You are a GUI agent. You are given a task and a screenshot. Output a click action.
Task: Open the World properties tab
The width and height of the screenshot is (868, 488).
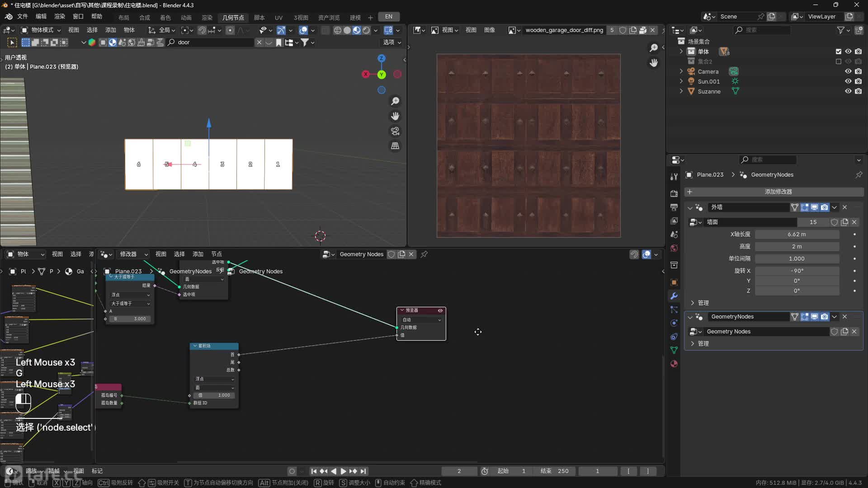(674, 248)
